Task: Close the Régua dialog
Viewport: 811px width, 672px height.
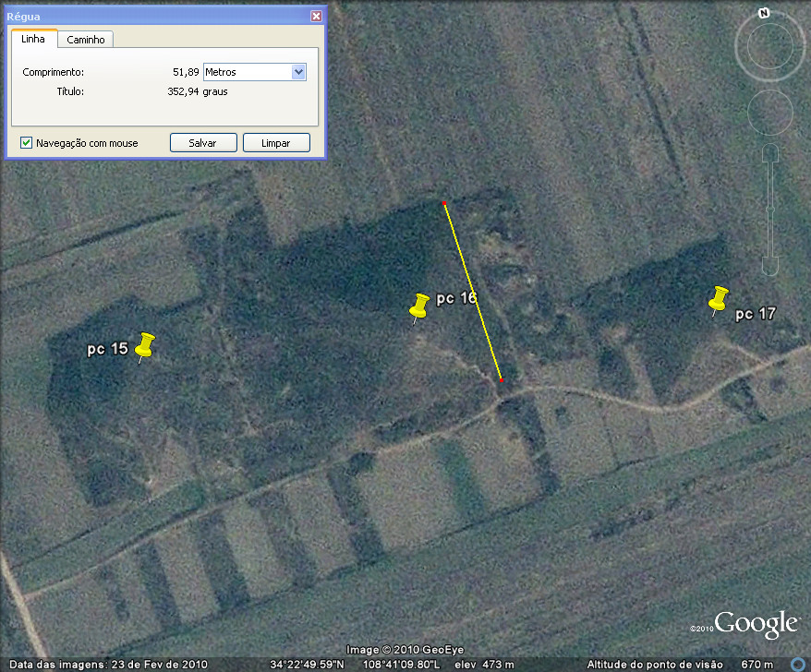Action: click(316, 17)
